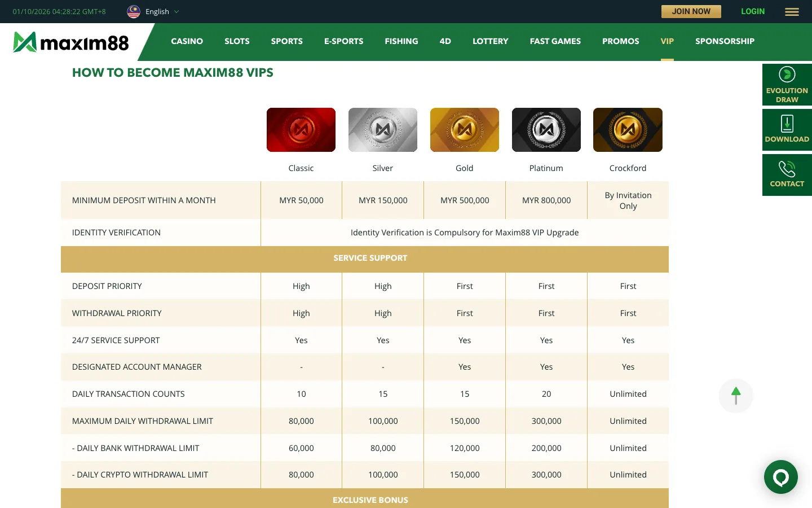Open the E-Sports menu
The height and width of the screenshot is (508, 812).
pyautogui.click(x=344, y=41)
